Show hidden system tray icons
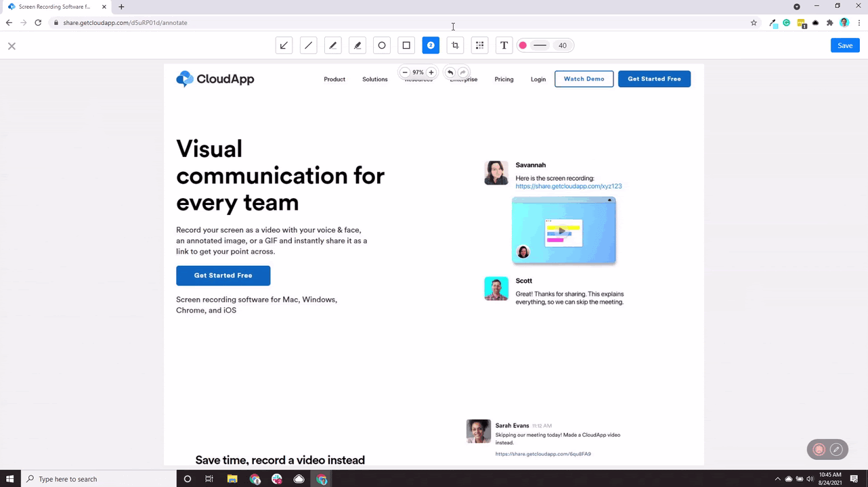This screenshot has height=487, width=868. tap(777, 479)
